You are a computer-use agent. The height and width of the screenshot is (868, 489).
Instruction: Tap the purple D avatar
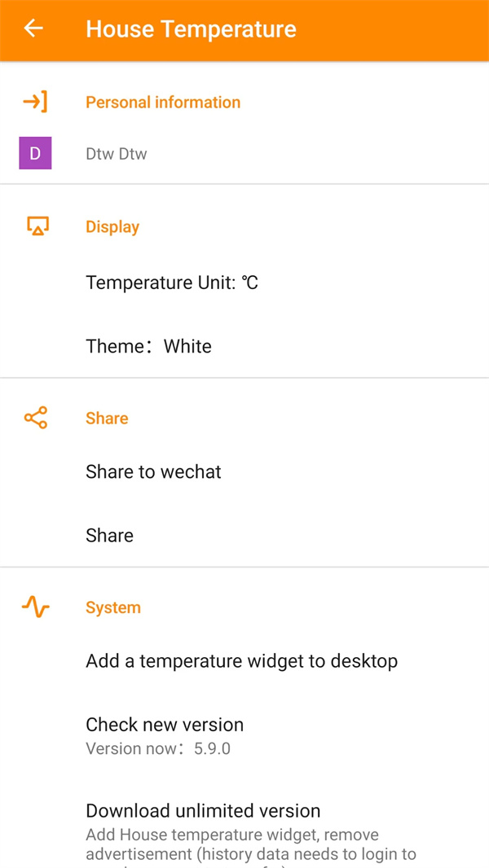pos(35,153)
